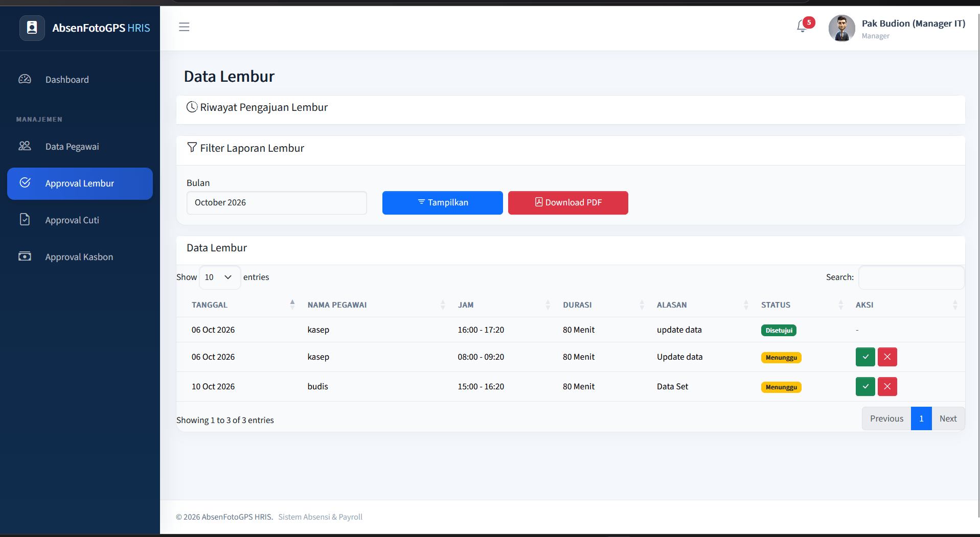This screenshot has height=537, width=980.
Task: Select Approval Lembur sidebar item
Action: (x=80, y=183)
